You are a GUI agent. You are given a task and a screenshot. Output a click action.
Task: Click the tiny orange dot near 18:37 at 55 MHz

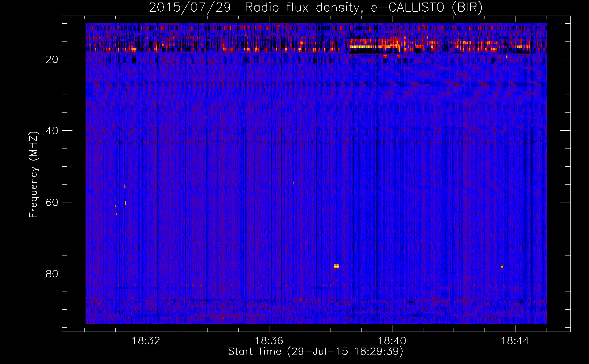tap(293, 183)
